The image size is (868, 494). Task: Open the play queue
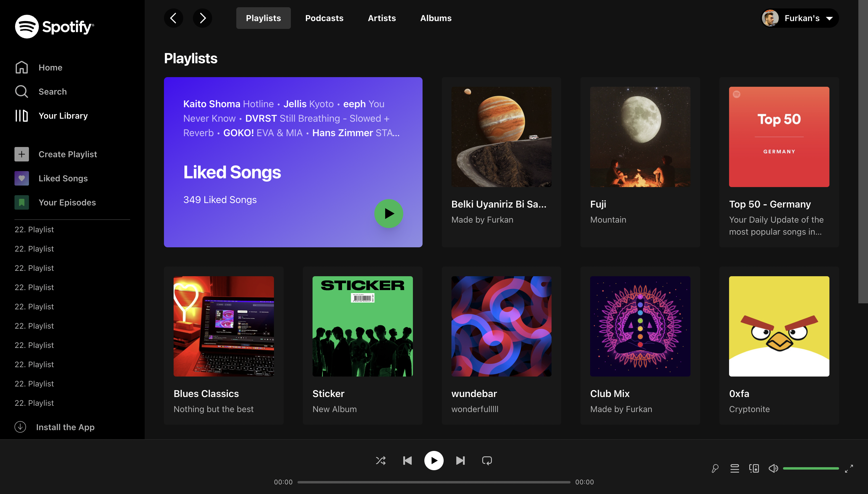tap(734, 469)
